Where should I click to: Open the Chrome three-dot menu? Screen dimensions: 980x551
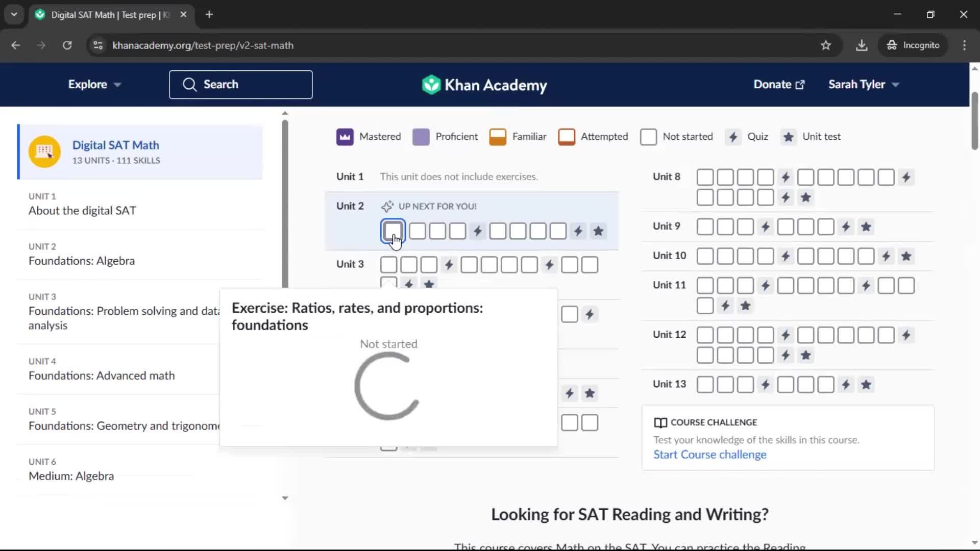964,45
